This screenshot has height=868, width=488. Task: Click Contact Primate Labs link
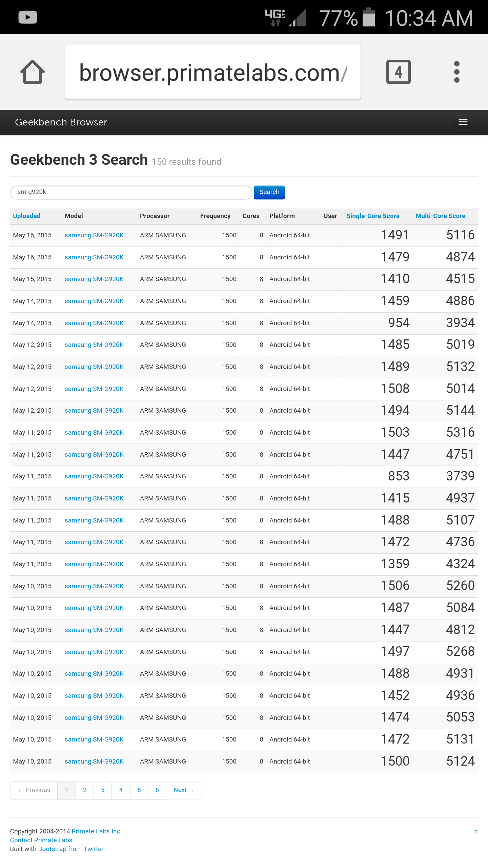(x=41, y=840)
